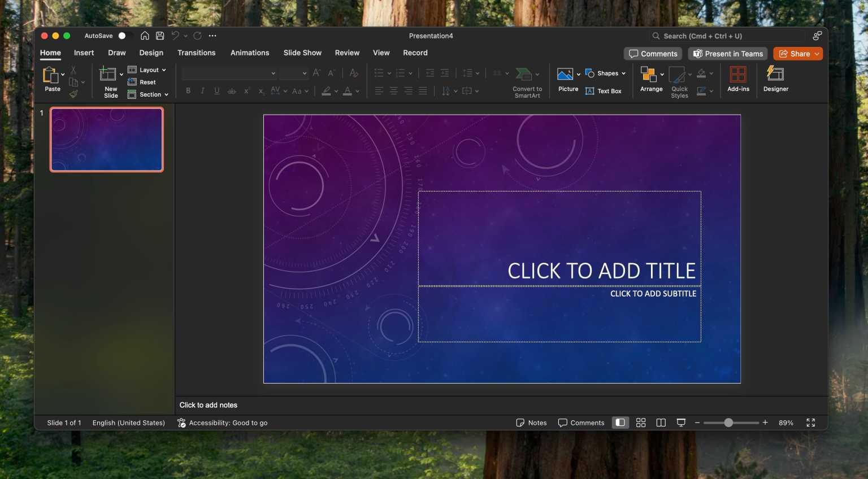Select the Quick Styles icon
The width and height of the screenshot is (868, 479).
(x=679, y=79)
